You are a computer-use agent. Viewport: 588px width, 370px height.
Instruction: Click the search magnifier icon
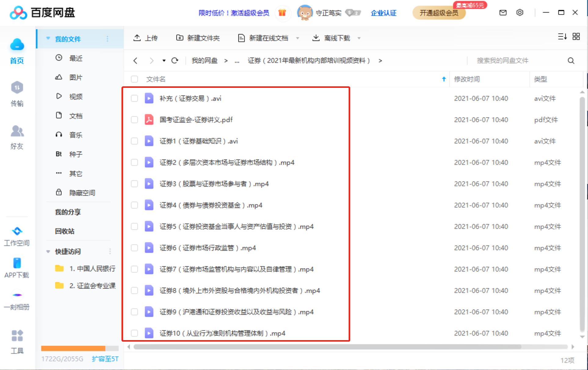[x=571, y=60]
